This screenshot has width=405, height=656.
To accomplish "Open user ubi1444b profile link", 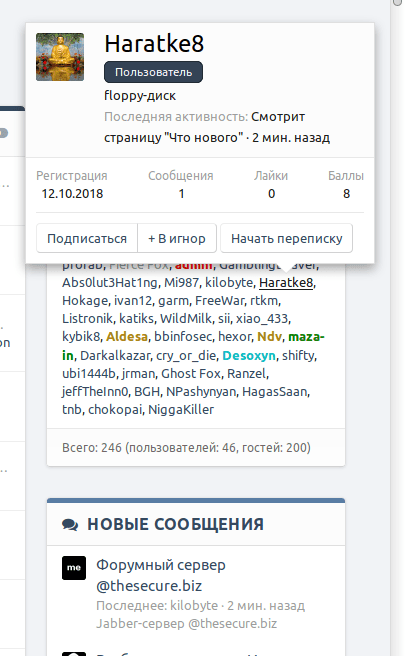I will (x=89, y=374).
